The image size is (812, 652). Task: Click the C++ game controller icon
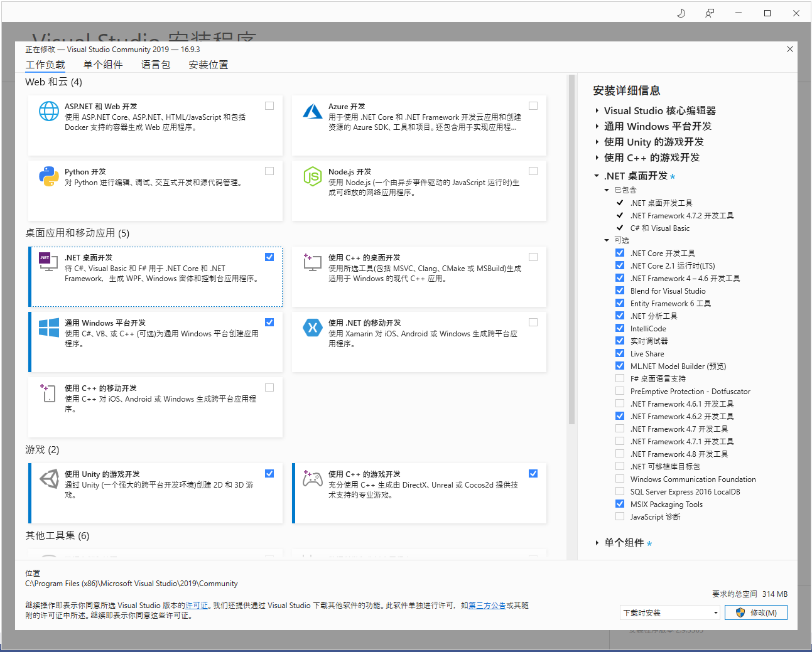coord(313,478)
